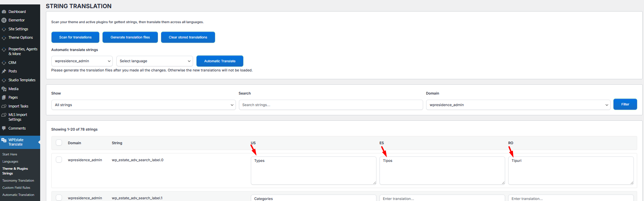
Task: Click the Comments bubble icon
Action: click(x=4, y=128)
